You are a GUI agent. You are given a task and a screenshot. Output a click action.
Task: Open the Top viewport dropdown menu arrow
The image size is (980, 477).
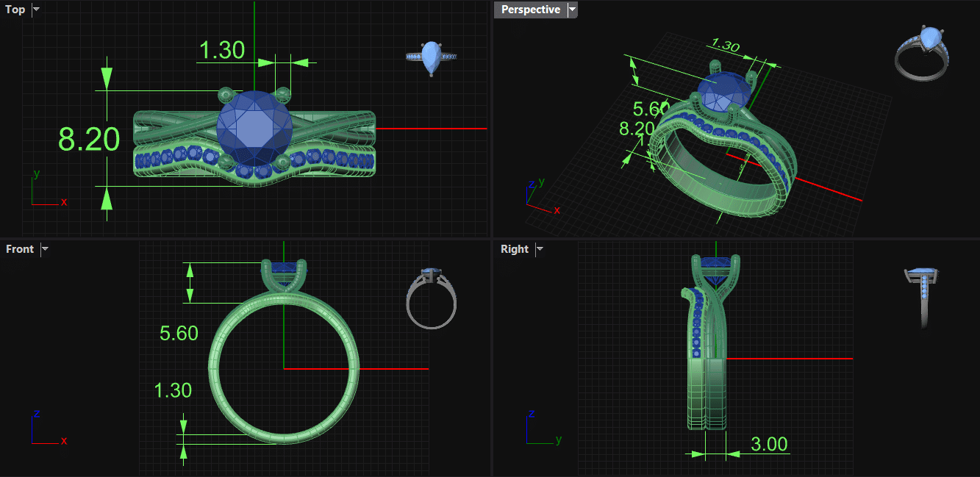click(37, 10)
